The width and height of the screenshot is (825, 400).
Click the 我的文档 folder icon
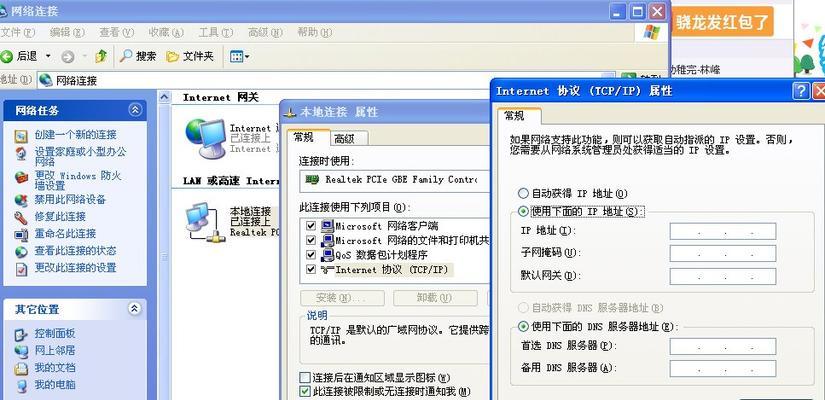pos(21,368)
